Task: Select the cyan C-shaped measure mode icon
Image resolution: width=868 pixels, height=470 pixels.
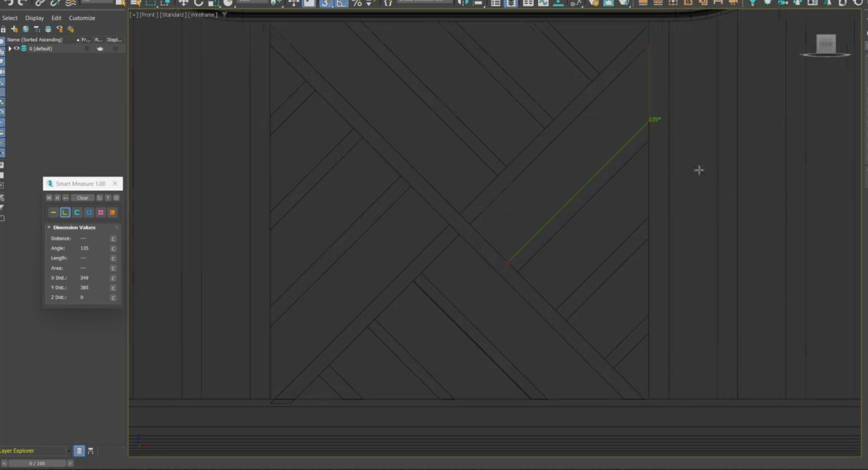Action: pyautogui.click(x=77, y=212)
